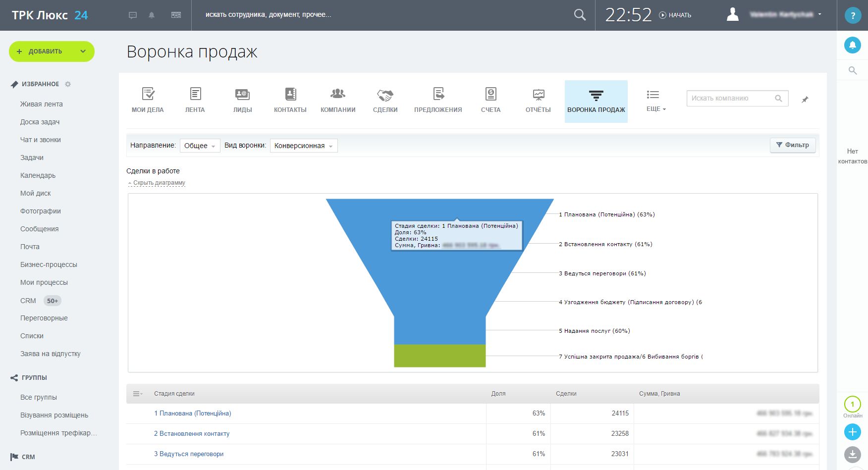
Task: Open the header icon beside the bell
Action: [176, 15]
